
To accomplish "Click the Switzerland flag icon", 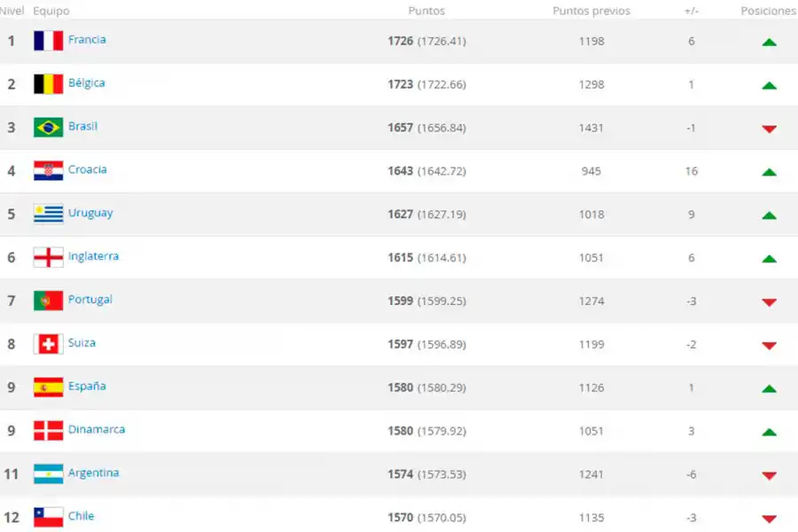I will (x=47, y=344).
